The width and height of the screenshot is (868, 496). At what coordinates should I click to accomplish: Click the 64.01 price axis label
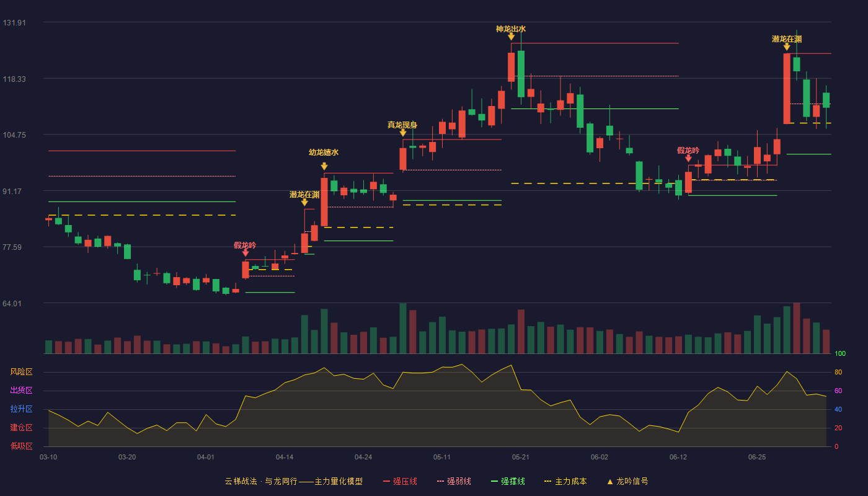[x=12, y=304]
